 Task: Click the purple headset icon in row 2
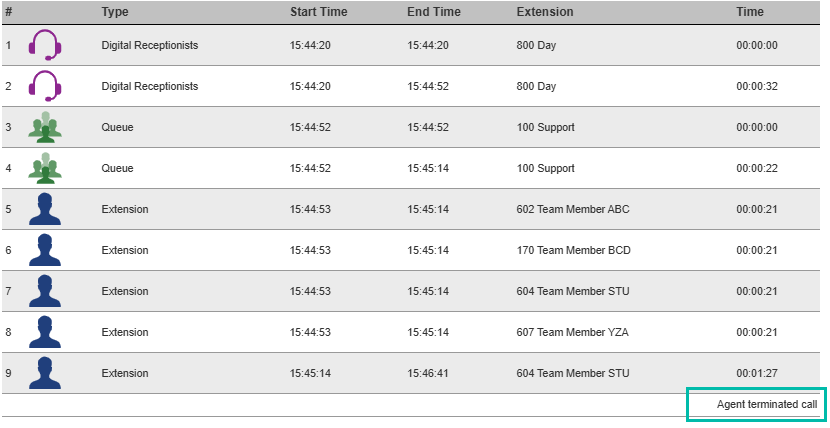pos(45,86)
